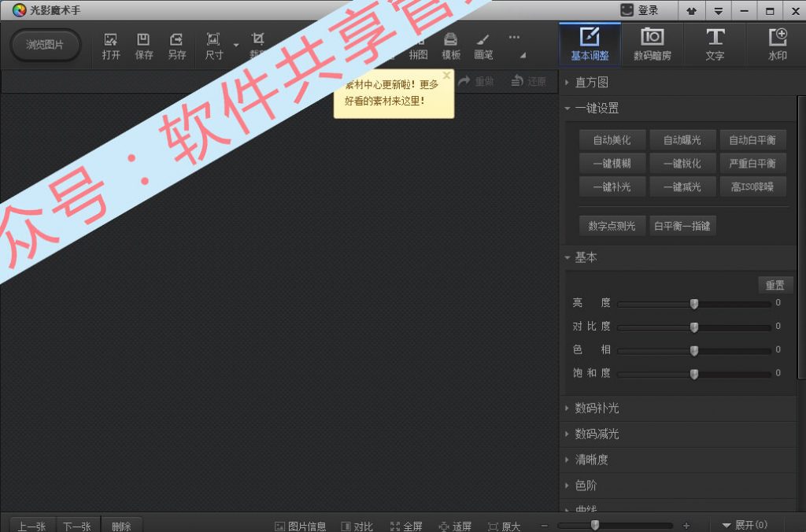Click the 亮度 value 0
Image resolution: width=806 pixels, height=532 pixels.
click(x=778, y=303)
